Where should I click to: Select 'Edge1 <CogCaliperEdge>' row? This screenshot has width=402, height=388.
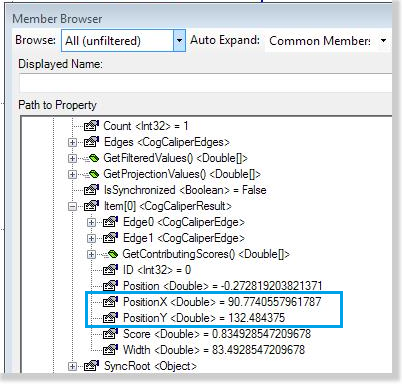pyautogui.click(x=184, y=238)
